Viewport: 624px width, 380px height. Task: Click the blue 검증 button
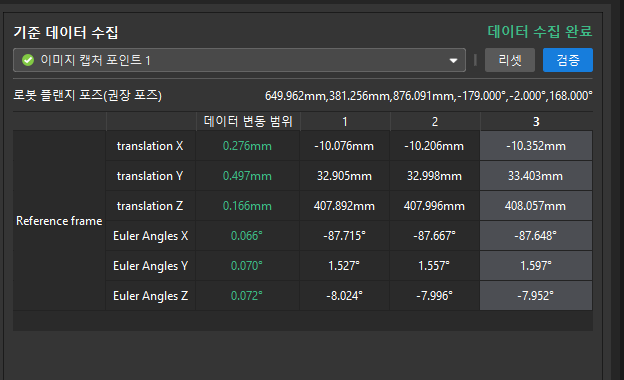pyautogui.click(x=568, y=60)
